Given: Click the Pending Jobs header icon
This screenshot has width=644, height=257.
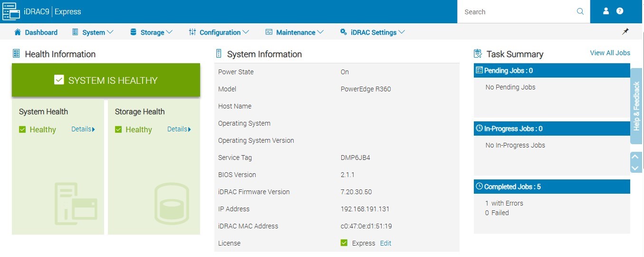Looking at the screenshot, I should click(x=479, y=70).
